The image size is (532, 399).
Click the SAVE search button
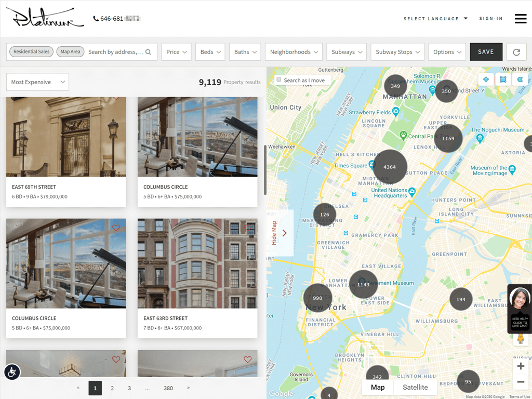486,52
